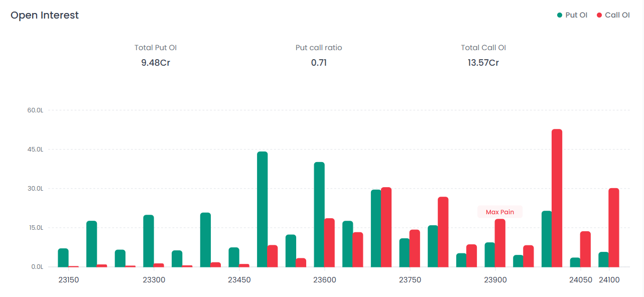Viewport: 644px width, 297px height.
Task: Select the red Call bar at strike 23600
Action: click(329, 243)
